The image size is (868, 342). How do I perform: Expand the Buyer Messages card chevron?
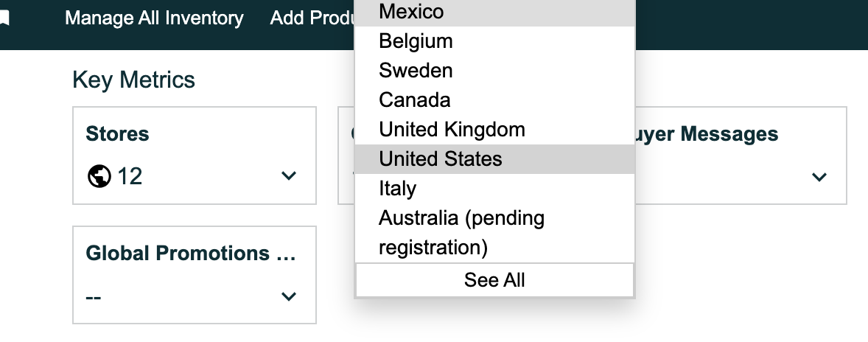[x=819, y=177]
